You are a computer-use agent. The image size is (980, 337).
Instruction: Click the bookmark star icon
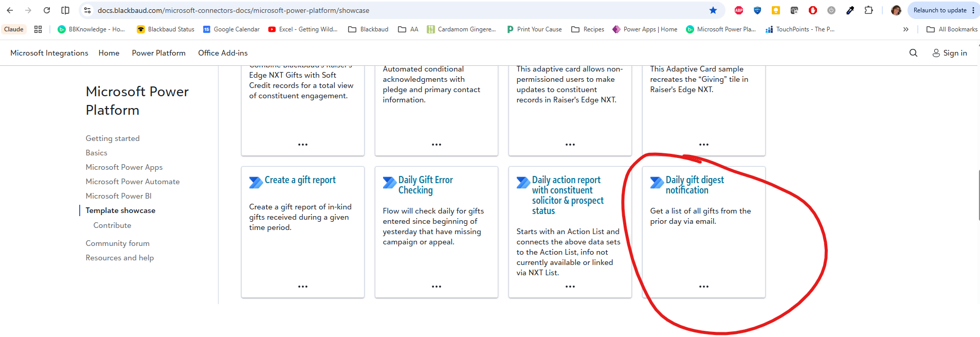713,10
